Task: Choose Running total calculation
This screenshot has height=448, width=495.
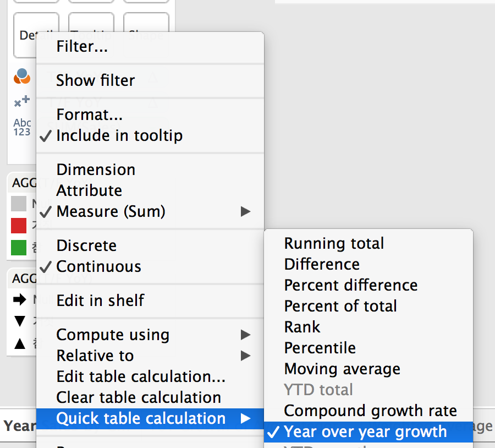Action: coord(334,243)
